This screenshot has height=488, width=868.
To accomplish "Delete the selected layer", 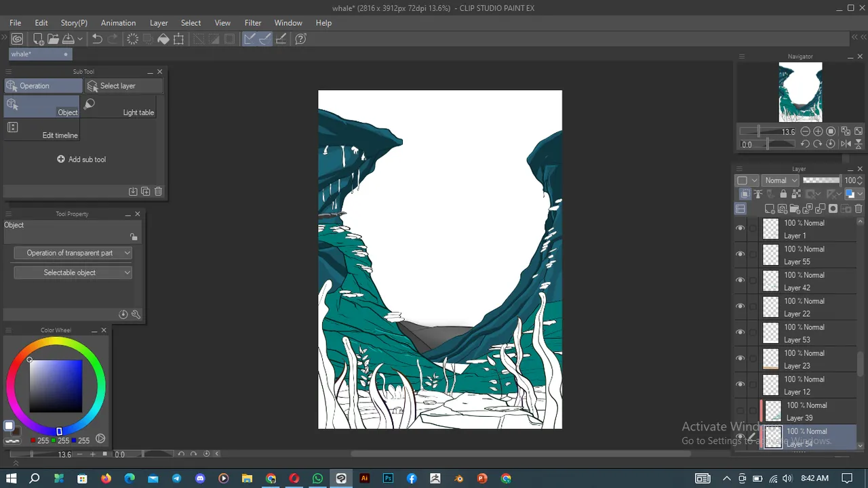I will coord(859,209).
